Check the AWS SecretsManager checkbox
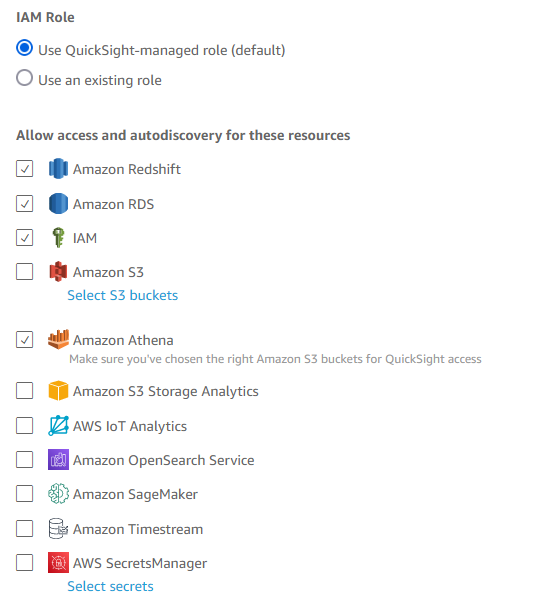This screenshot has width=557, height=606. pos(24,562)
